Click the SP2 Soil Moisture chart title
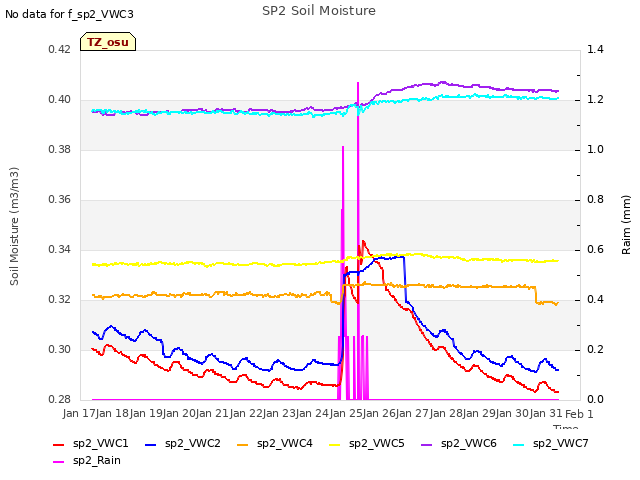Image resolution: width=640 pixels, height=480 pixels. [x=319, y=11]
